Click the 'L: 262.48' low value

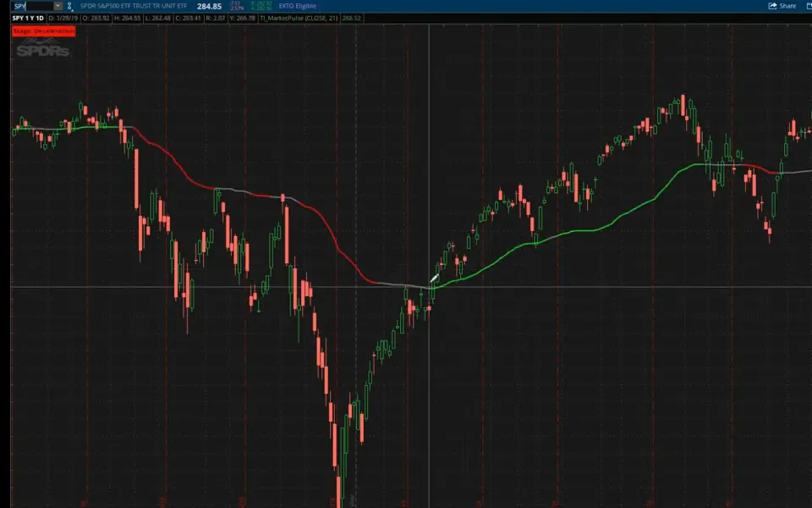[x=158, y=18]
